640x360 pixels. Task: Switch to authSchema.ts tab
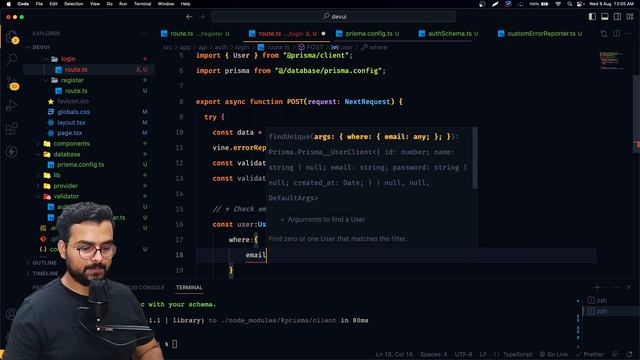(x=449, y=33)
